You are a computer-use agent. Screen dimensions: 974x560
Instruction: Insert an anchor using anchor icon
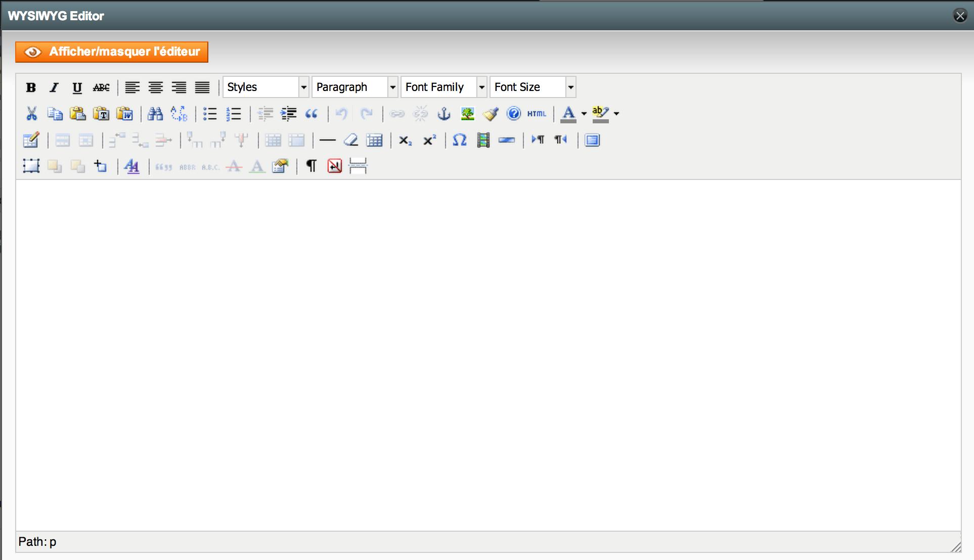pyautogui.click(x=444, y=114)
